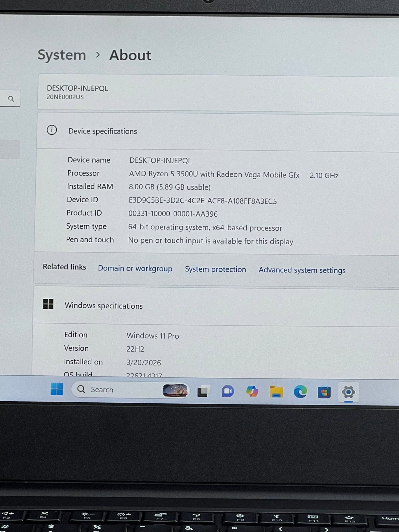399x532 pixels.
Task: Click the Settings gear icon in the taskbar
Action: point(348,392)
